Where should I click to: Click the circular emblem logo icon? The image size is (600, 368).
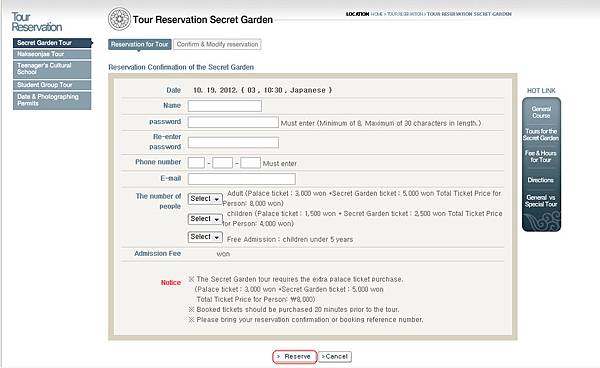[119, 19]
